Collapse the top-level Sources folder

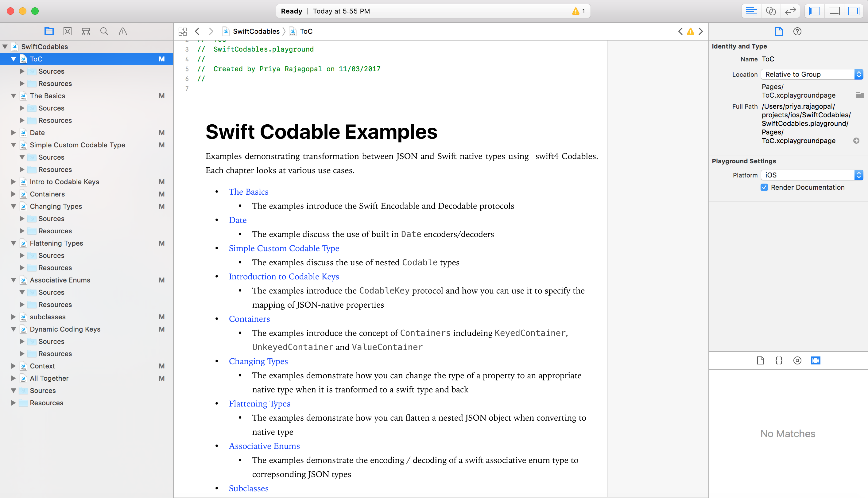[14, 391]
